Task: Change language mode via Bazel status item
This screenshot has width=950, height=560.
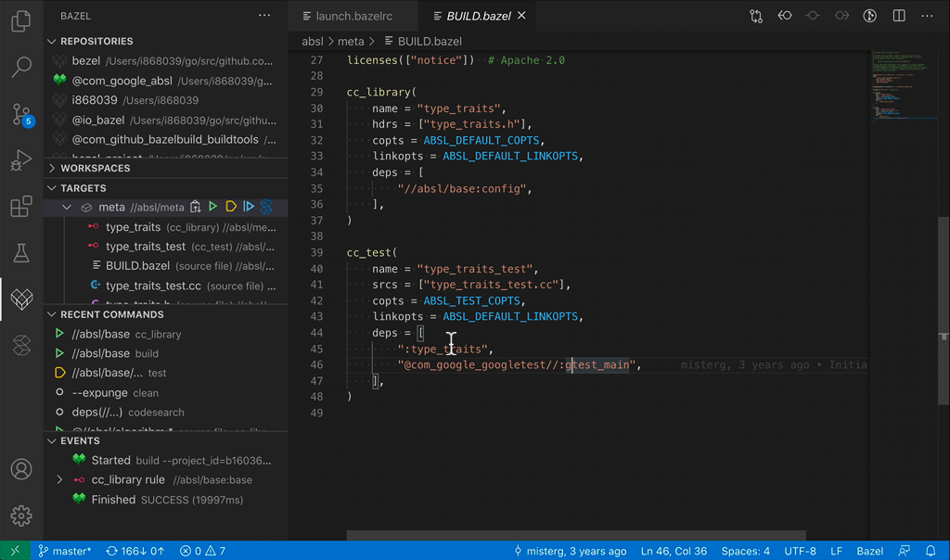Action: pos(869,551)
